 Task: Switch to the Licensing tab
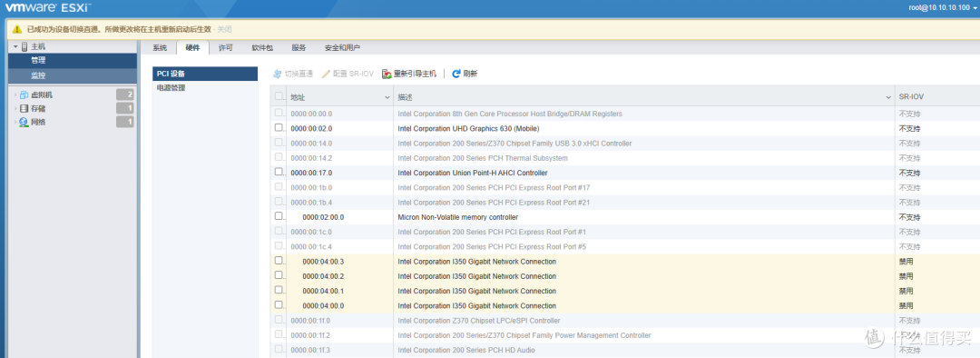pyautogui.click(x=226, y=47)
